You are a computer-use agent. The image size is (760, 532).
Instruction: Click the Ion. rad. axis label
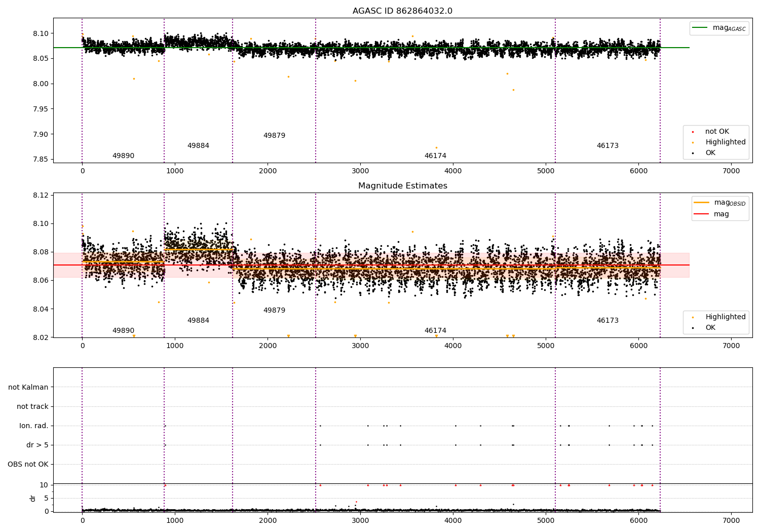coord(34,426)
